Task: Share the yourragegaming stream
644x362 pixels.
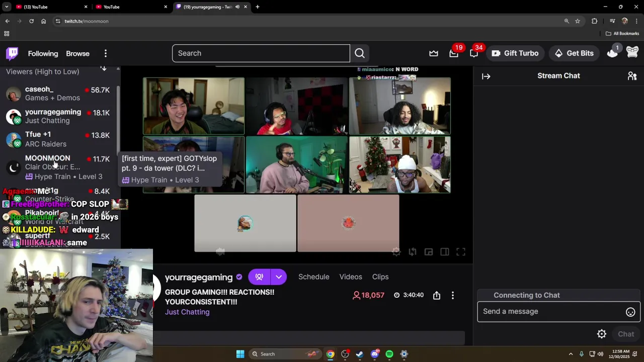Action: click(x=437, y=296)
